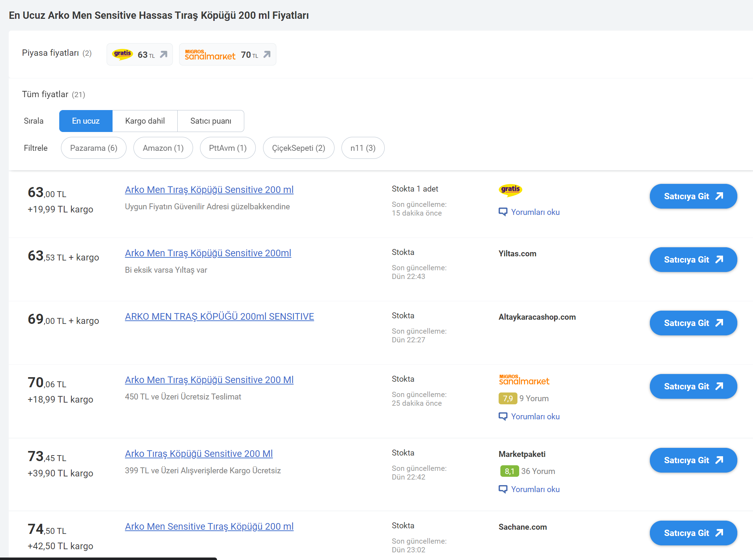
Task: Click the arrow icon beside Sanalmarket 70 TL
Action: tap(267, 55)
